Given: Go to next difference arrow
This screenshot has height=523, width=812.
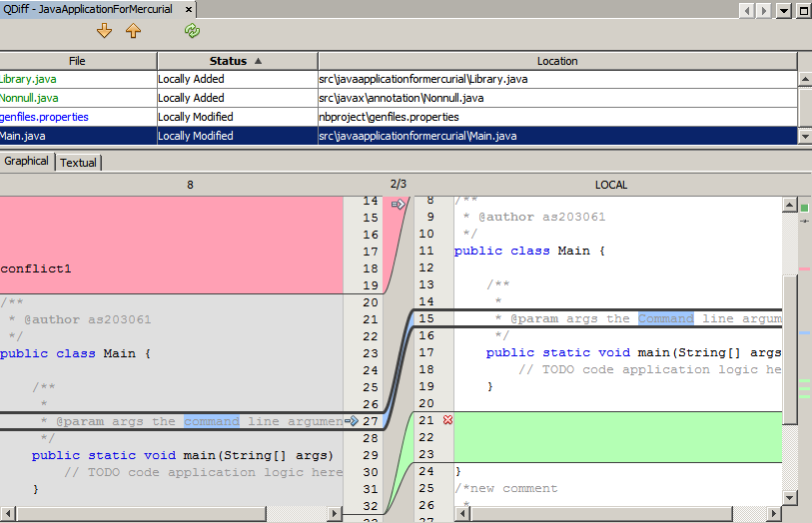Looking at the screenshot, I should click(105, 31).
